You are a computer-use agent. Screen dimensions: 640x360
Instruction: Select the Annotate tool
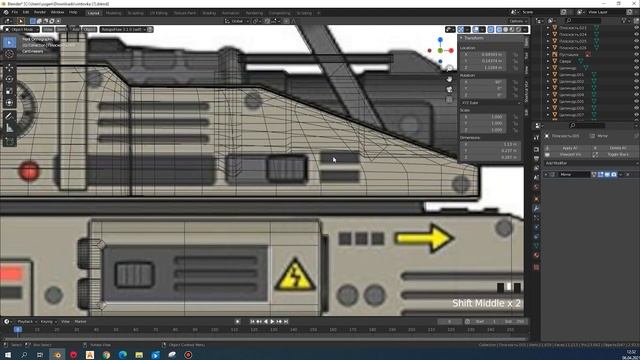pyautogui.click(x=9, y=116)
